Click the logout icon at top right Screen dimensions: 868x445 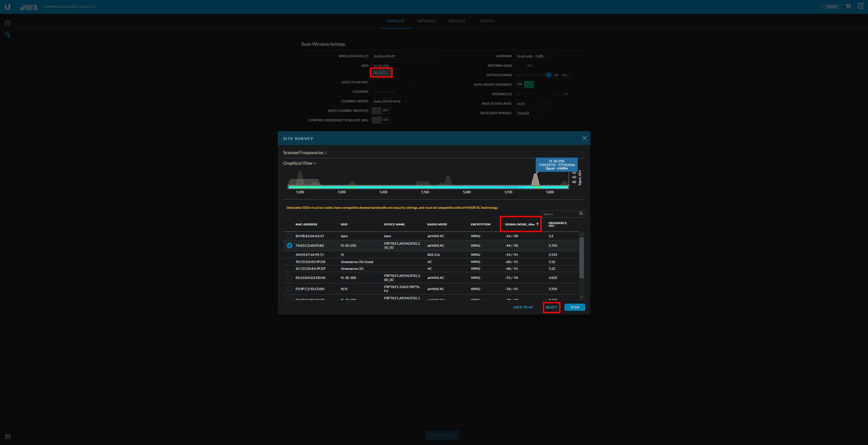pos(861,6)
